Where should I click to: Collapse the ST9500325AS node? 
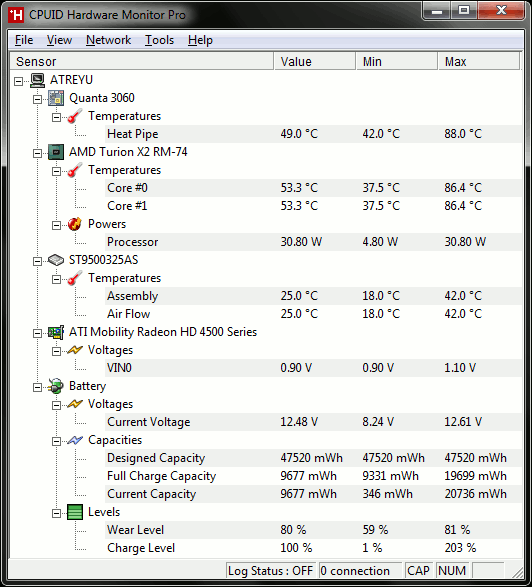coord(37,261)
